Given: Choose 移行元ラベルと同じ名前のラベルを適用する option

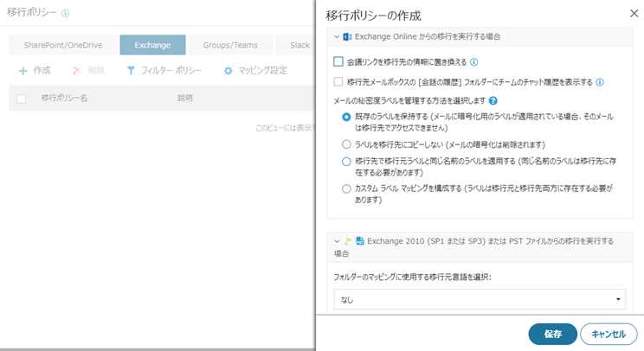Looking at the screenshot, I should coord(346,162).
